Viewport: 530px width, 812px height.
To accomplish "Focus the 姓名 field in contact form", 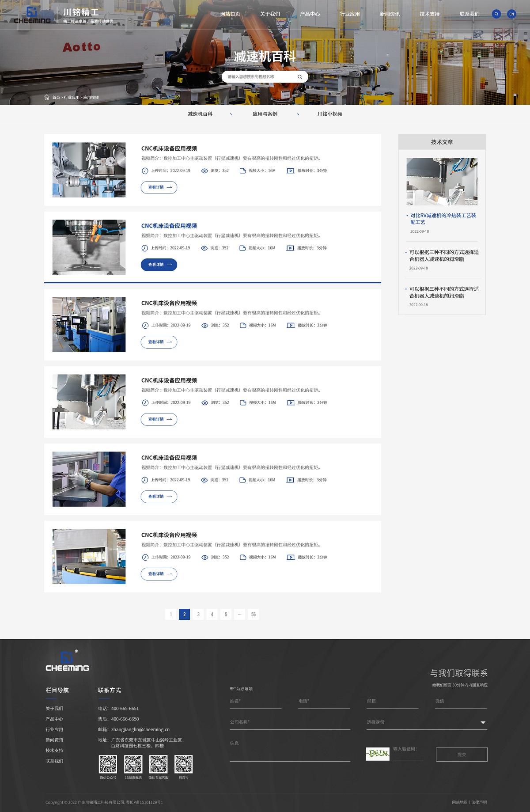I will [255, 702].
